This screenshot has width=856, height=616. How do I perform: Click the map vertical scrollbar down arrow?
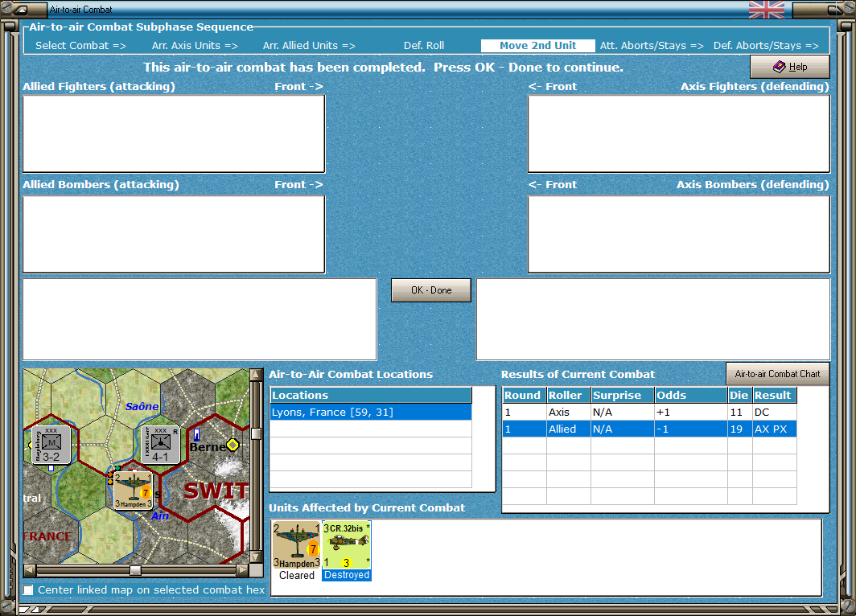(x=256, y=557)
